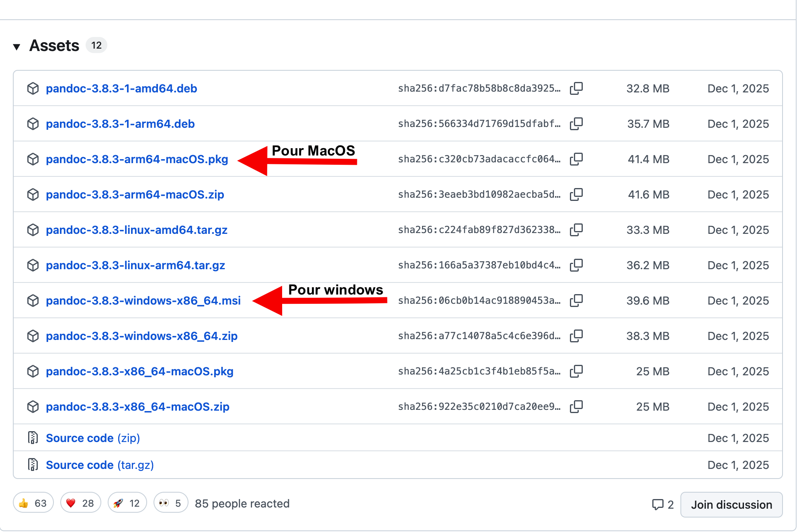Viewport: 799px width, 532px height.
Task: Download pandoc-3.8.3-windows-x86_64.msi
Action: (x=143, y=301)
